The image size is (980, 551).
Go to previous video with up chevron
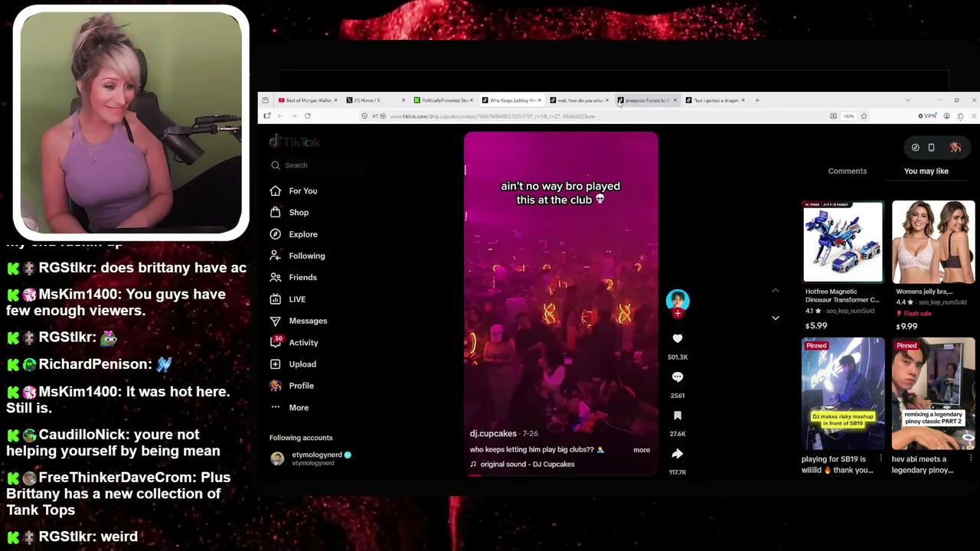tap(776, 291)
